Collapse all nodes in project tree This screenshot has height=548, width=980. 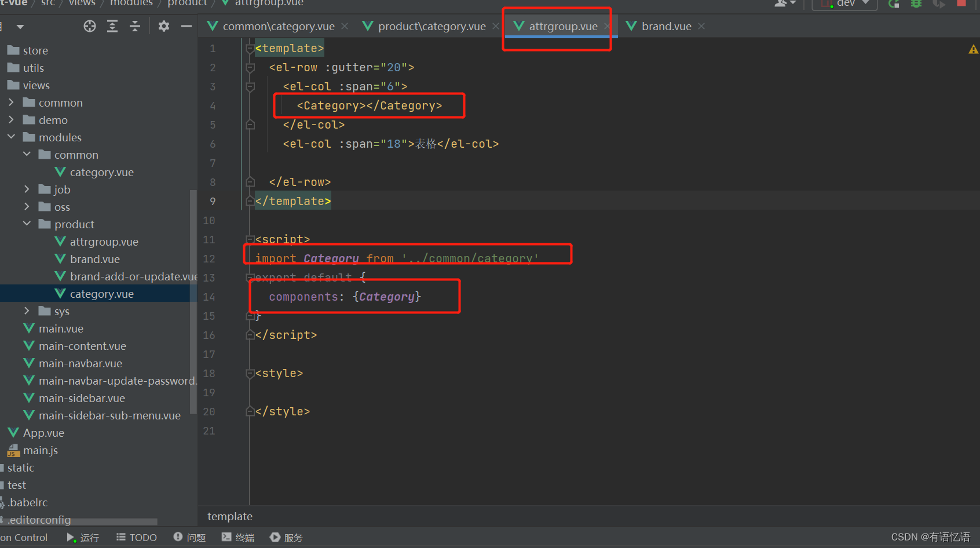135,26
